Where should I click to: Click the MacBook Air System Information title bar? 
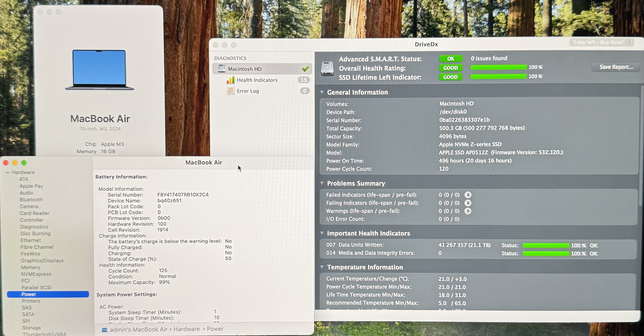click(x=204, y=163)
